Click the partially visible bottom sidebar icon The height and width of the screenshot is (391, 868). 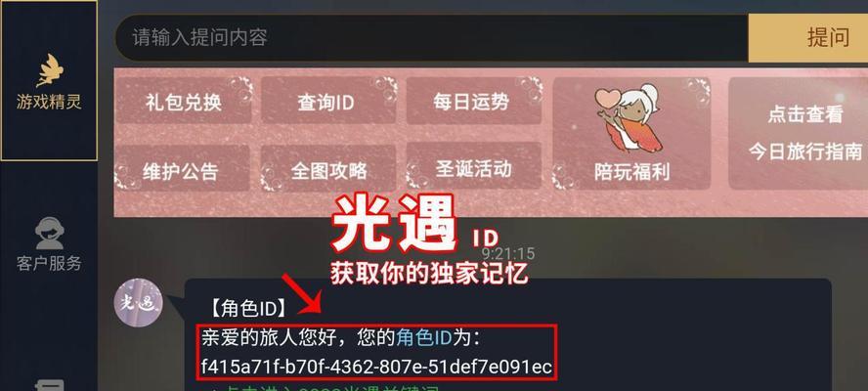pyautogui.click(x=49, y=385)
